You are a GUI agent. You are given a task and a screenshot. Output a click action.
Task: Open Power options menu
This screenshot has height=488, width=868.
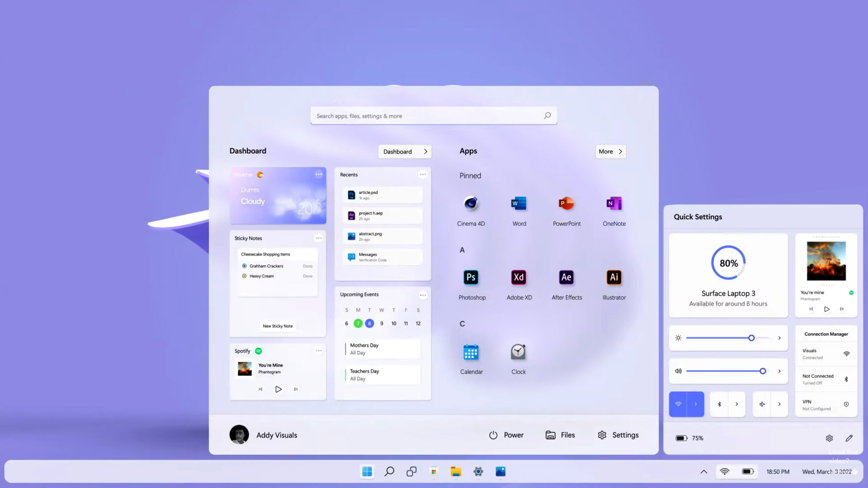pyautogui.click(x=506, y=434)
